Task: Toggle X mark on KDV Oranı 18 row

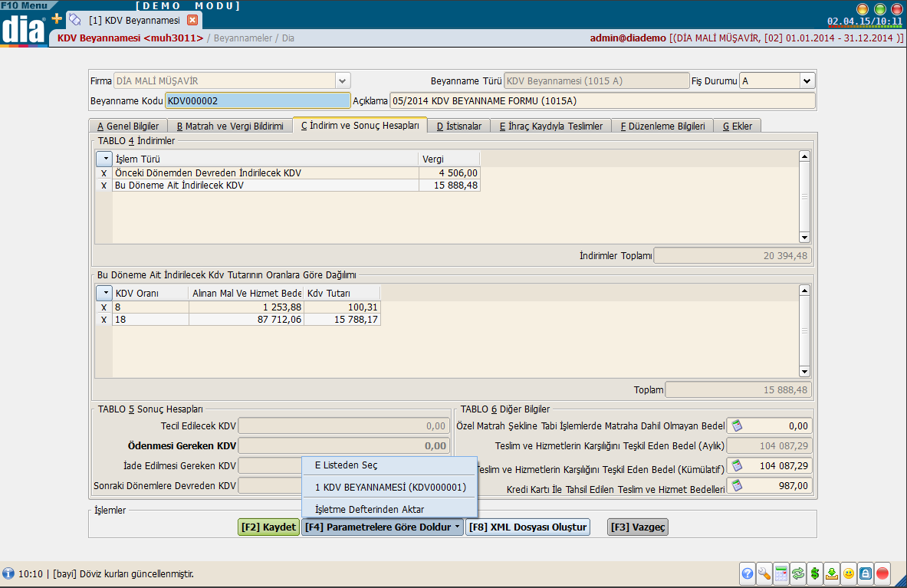Action: coord(104,320)
